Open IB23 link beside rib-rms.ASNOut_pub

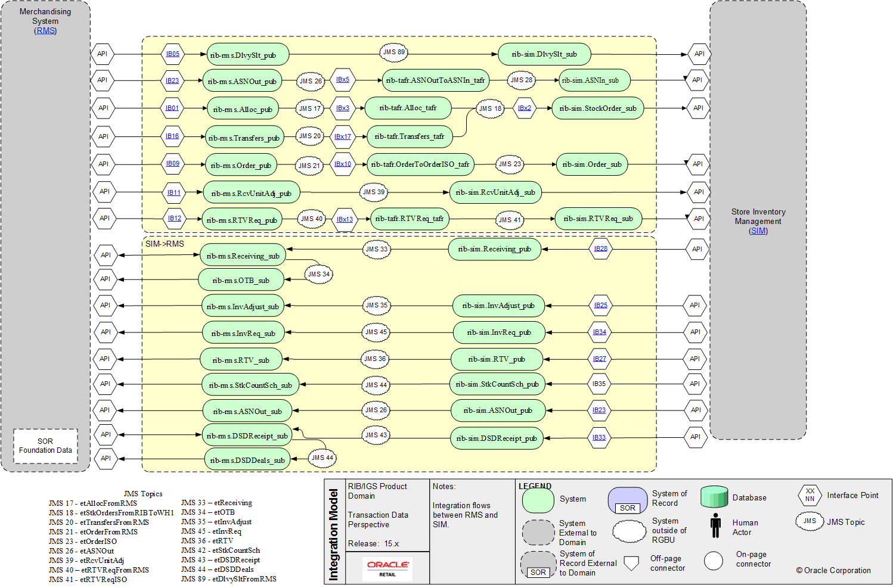tap(172, 80)
